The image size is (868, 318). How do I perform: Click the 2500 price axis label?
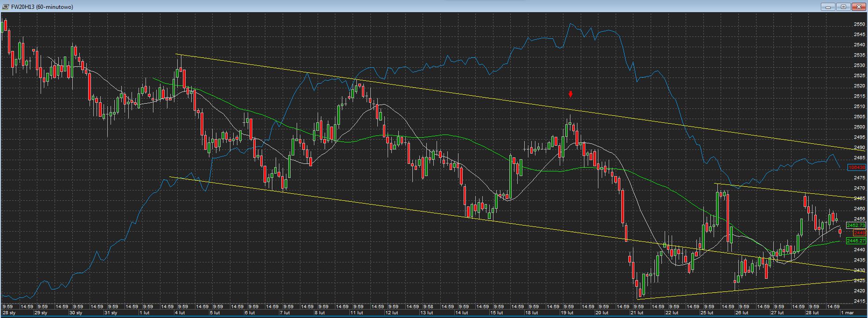point(859,127)
